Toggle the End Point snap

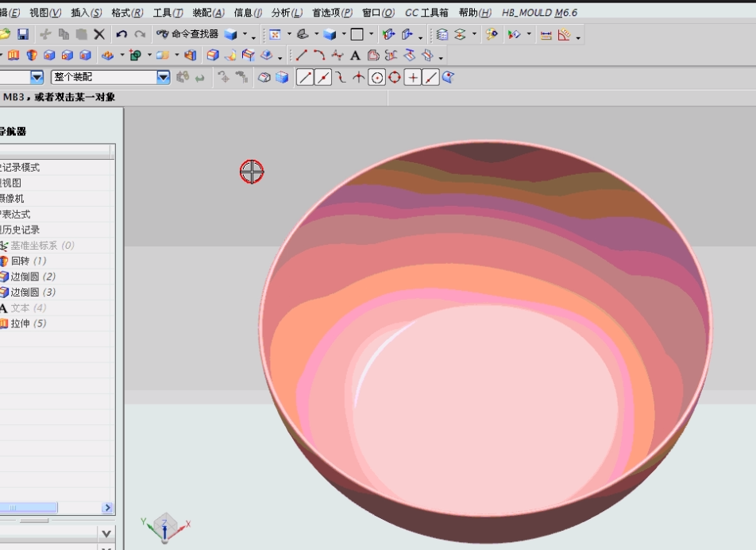305,77
